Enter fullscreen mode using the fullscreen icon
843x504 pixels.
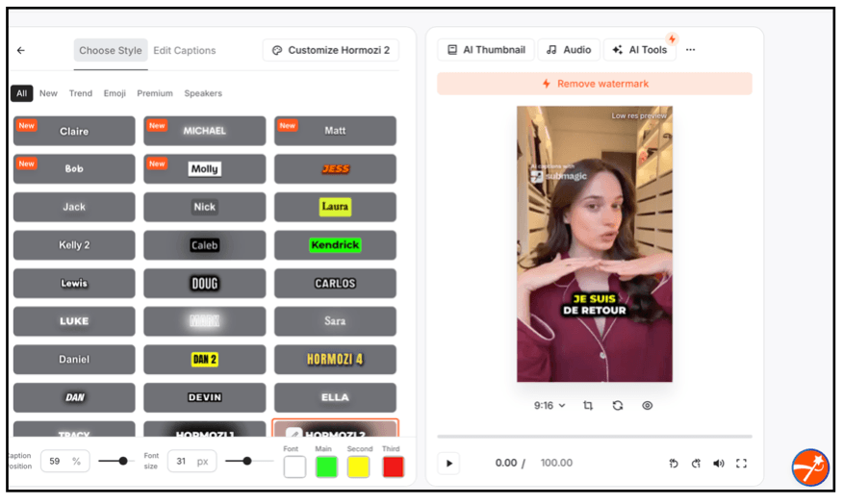click(741, 464)
